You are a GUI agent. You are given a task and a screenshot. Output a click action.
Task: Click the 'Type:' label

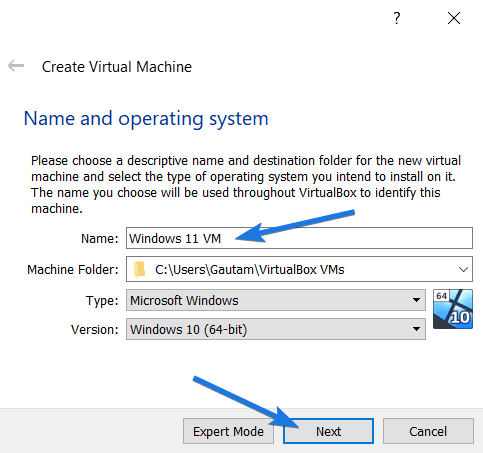(x=102, y=301)
